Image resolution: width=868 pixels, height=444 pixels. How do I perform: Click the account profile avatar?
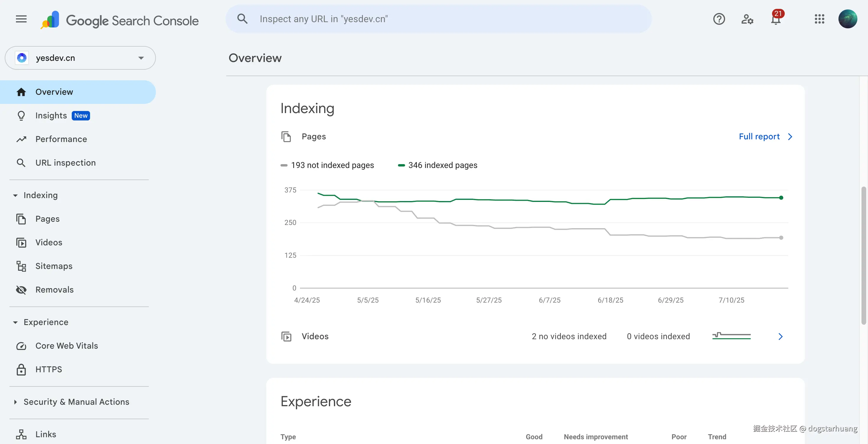847,19
